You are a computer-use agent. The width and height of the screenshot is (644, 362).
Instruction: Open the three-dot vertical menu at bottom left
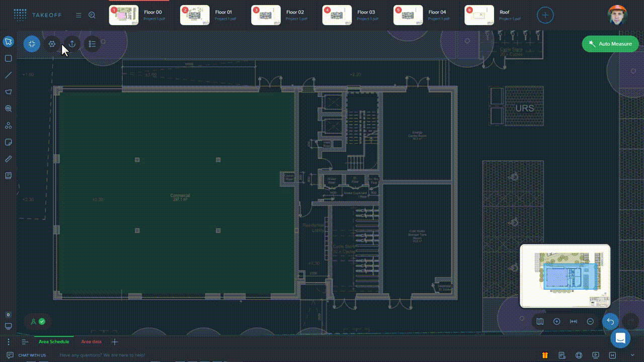tap(8, 342)
